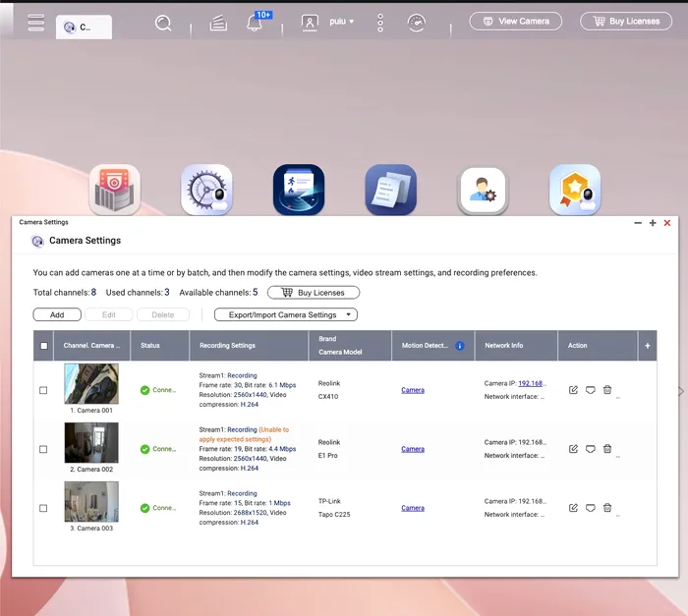Open the Camera 001 preview thumbnail
This screenshot has height=616, width=688.
click(91, 383)
